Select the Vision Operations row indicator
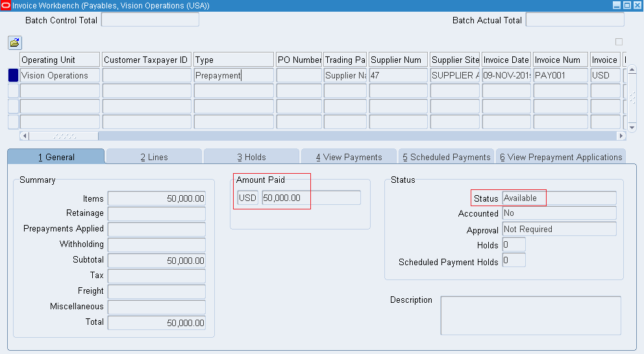This screenshot has height=354, width=644. (13, 75)
